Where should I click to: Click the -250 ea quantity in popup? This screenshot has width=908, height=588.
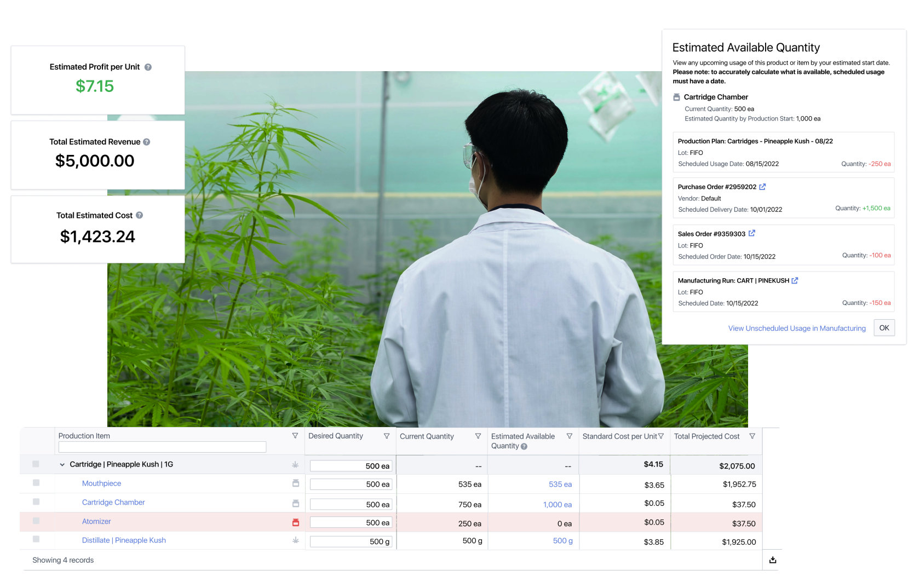coord(880,164)
